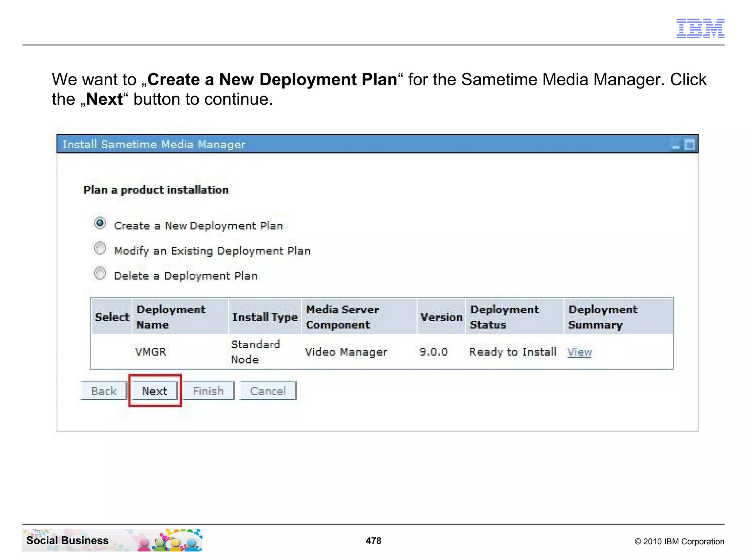Select Create a New Deployment Plan radio
This screenshot has width=747, height=560.
click(x=100, y=223)
